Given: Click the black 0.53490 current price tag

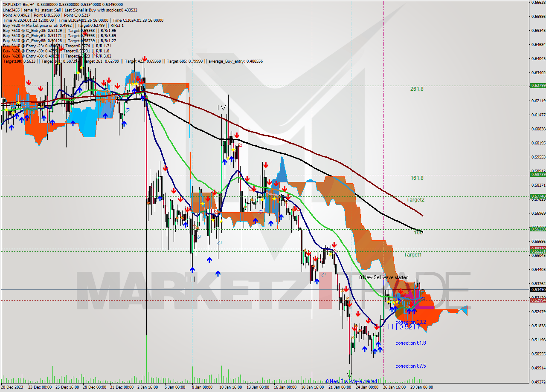Looking at the screenshot, I should pos(537,290).
